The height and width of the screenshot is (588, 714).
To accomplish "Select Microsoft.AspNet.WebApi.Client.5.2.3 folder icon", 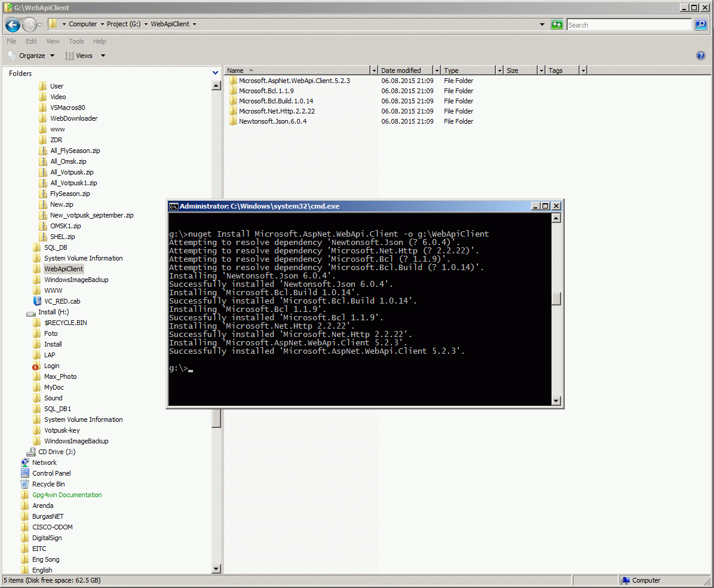I will (x=233, y=81).
